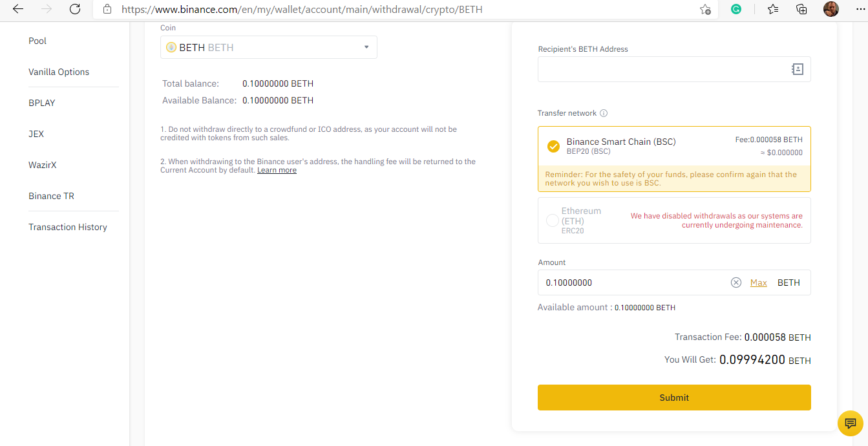
Task: Open the live chat support bubble
Action: coord(851,423)
